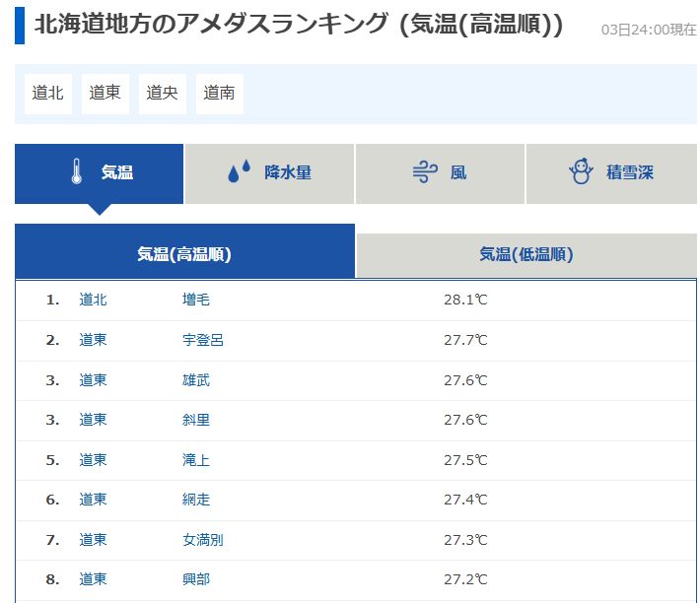Open the 増毛 station link

click(196, 300)
